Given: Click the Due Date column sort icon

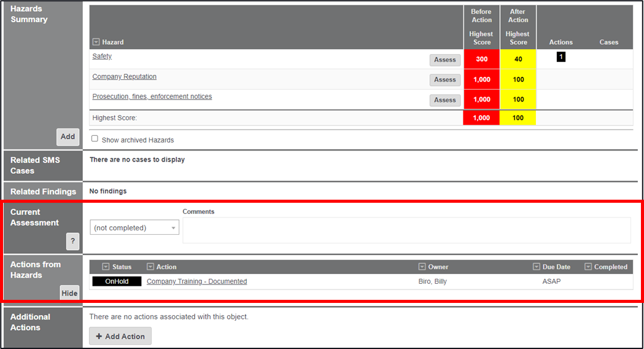Looking at the screenshot, I should click(536, 267).
